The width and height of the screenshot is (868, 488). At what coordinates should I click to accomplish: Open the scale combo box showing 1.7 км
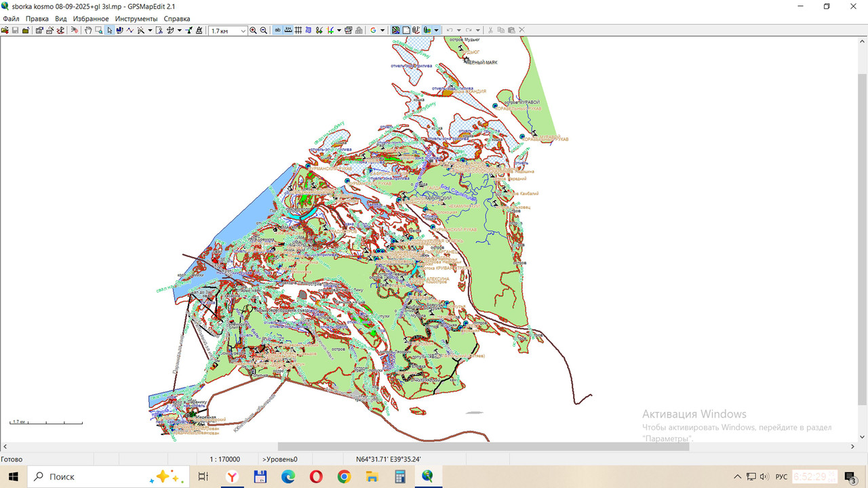[228, 30]
